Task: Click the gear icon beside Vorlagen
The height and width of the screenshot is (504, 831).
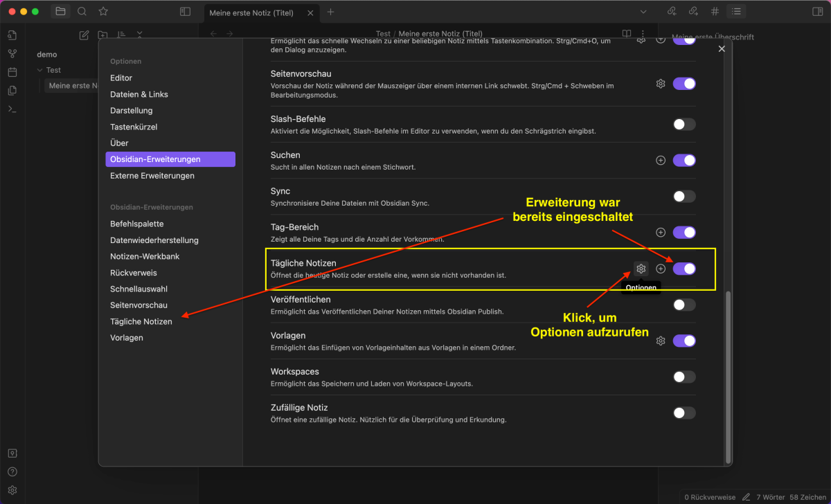Action: [x=661, y=341]
